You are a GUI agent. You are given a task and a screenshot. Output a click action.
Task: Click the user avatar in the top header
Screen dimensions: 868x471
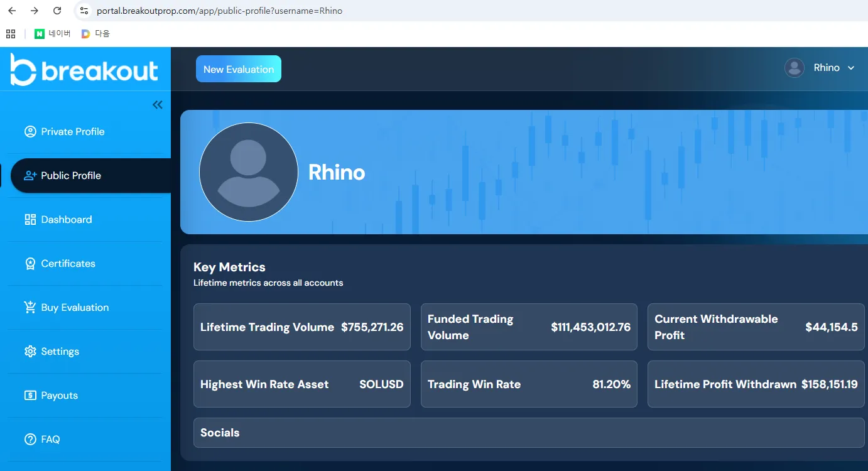(795, 68)
